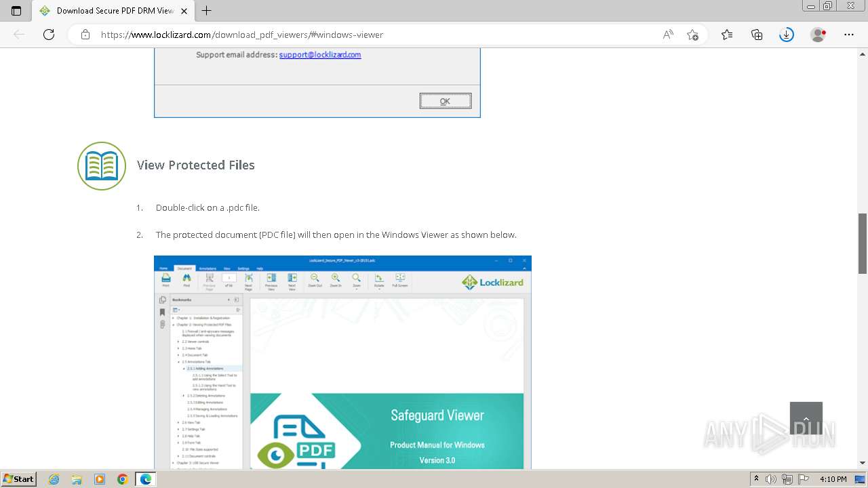Viewport: 868px width, 488px height.
Task: Open the Windows Start menu
Action: [18, 479]
